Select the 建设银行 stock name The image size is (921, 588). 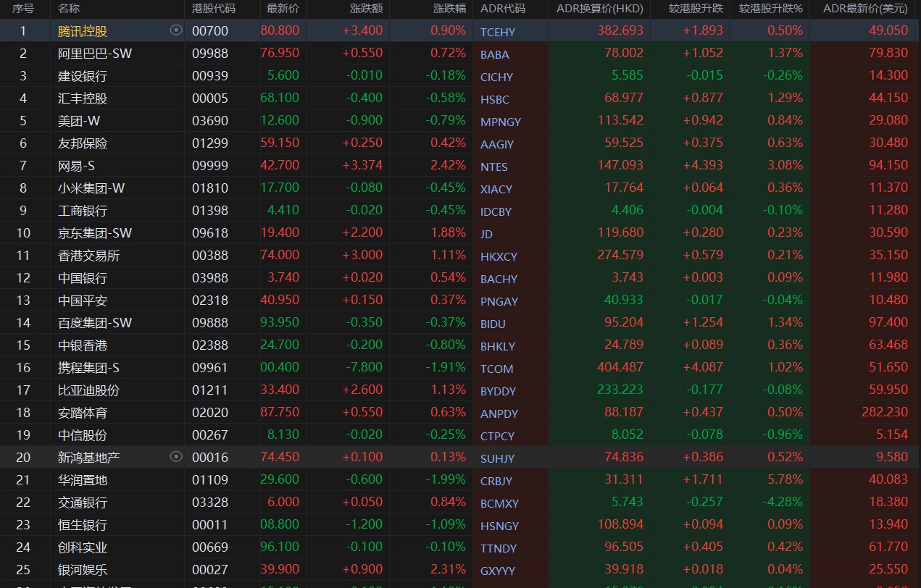click(x=83, y=76)
